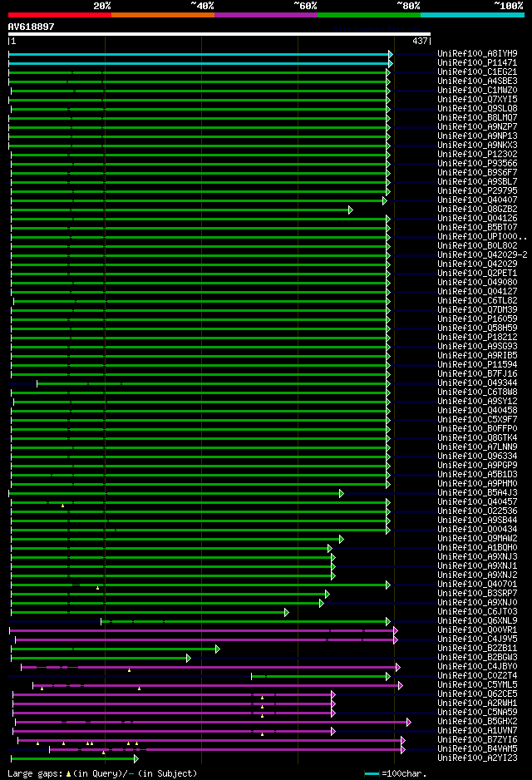Click the end arrowhead of B2BGW3 alignment

pos(189,658)
